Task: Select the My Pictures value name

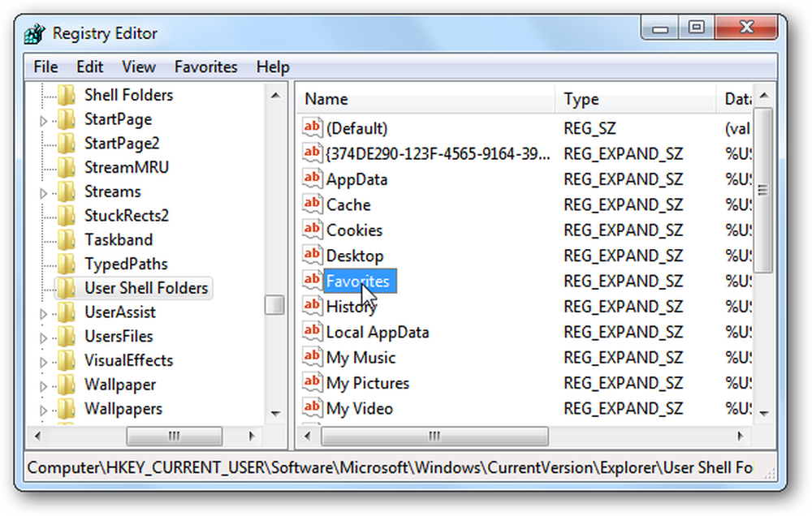Action: coord(368,383)
